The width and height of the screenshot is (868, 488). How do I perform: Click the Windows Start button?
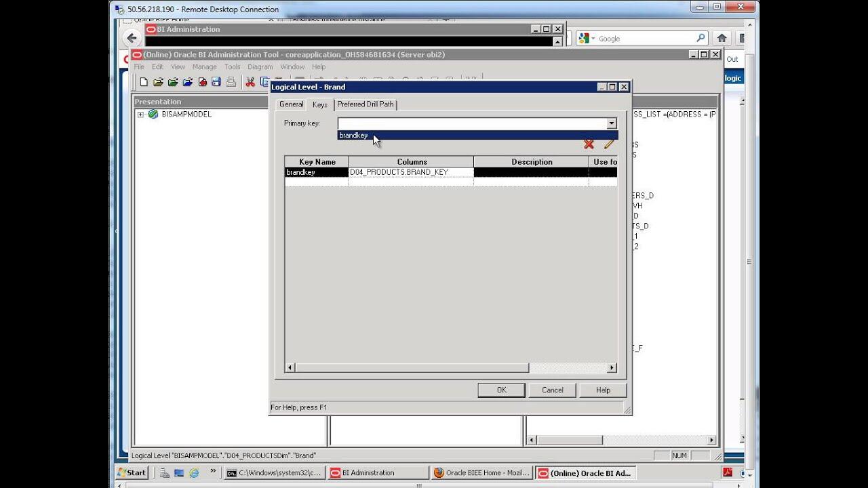[x=132, y=472]
